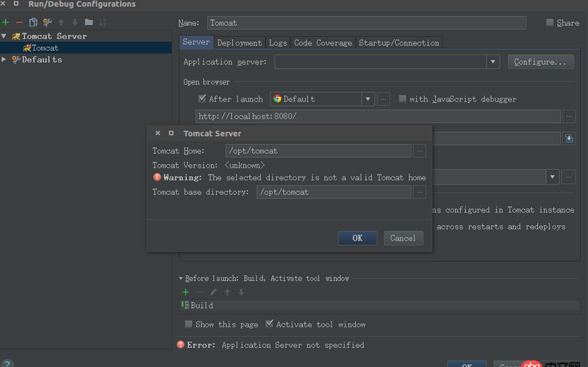Expand the Defaults tree node
This screenshot has height=367, width=588.
[x=4, y=60]
